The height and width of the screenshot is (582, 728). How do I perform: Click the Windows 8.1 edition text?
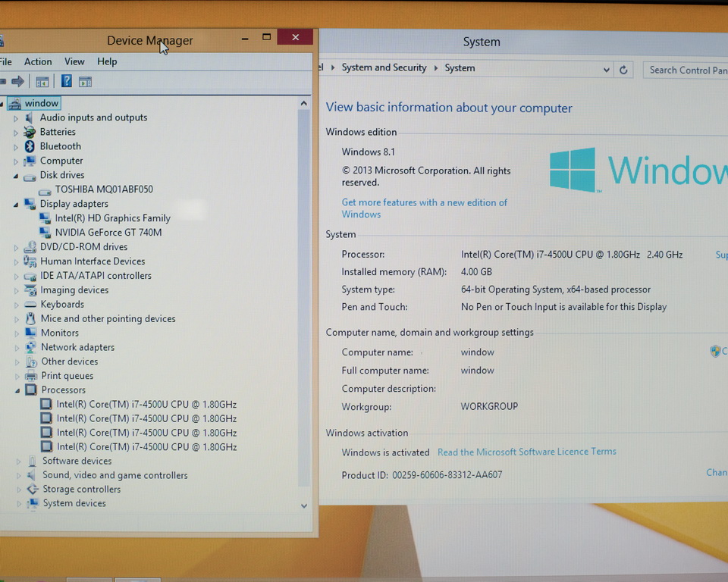[x=369, y=152]
